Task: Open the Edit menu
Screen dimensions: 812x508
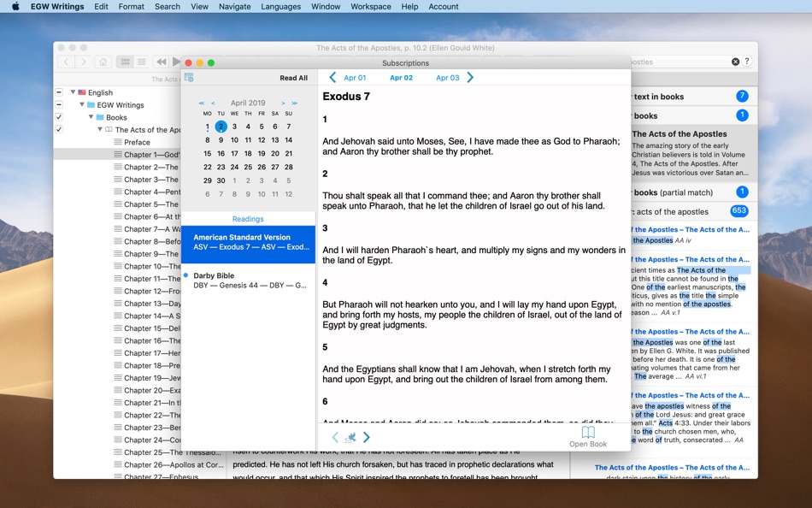Action: [101, 7]
